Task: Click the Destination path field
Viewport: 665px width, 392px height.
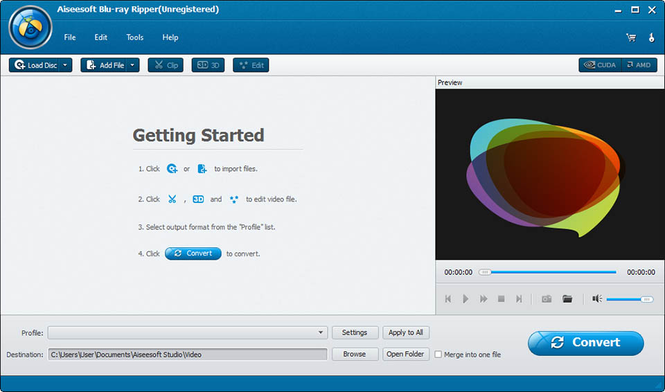Action: pyautogui.click(x=187, y=354)
